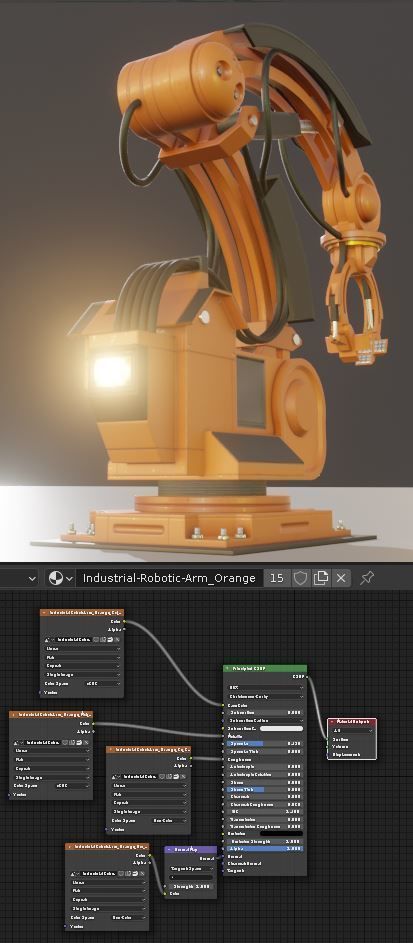Open Tangent Space dropdown in Normal Map node
This screenshot has width=413, height=943.
click(x=191, y=868)
